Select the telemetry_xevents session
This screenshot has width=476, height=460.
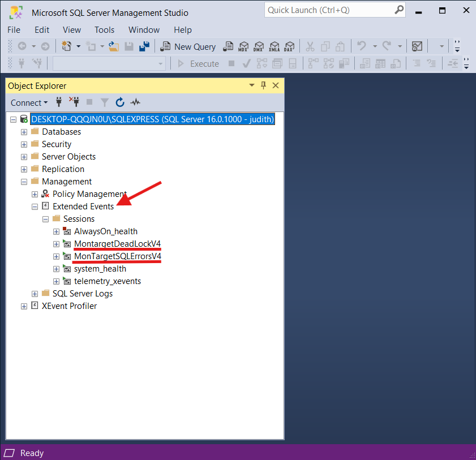point(108,281)
